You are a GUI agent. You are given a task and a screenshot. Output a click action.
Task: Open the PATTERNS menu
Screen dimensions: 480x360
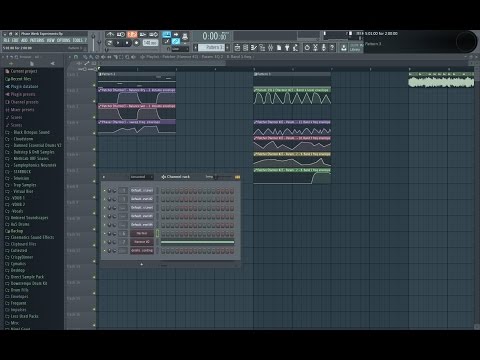[37, 40]
